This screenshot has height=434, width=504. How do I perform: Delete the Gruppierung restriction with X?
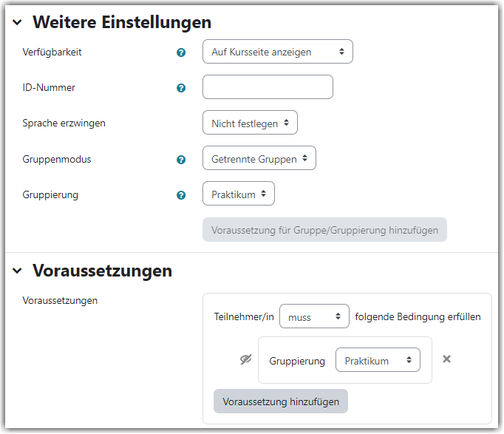446,359
